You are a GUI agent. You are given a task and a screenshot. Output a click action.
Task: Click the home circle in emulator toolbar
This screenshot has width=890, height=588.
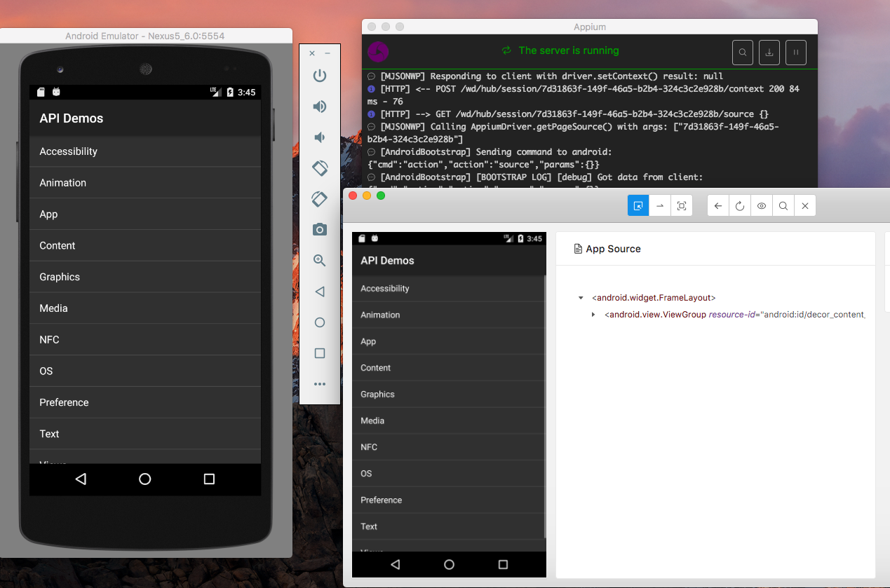tap(320, 322)
